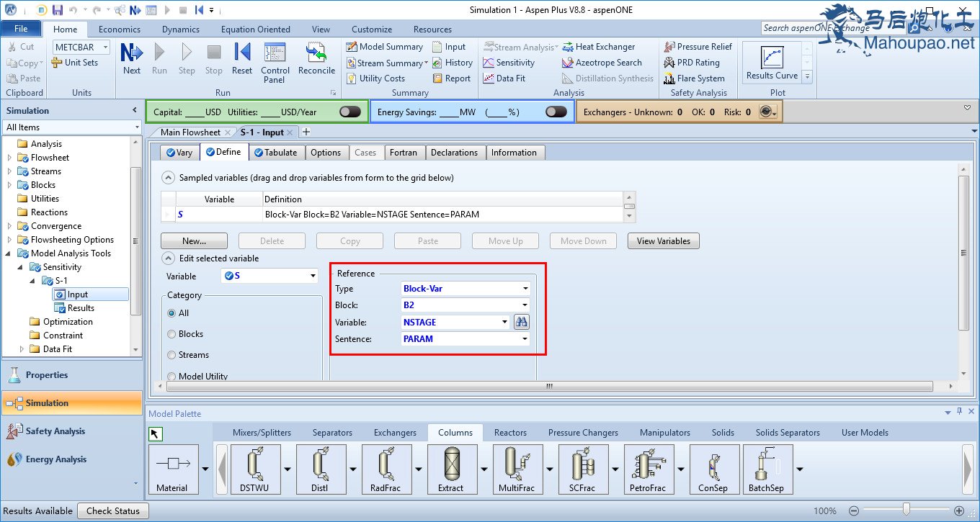Expand the Flowsheet tree node

coord(9,158)
